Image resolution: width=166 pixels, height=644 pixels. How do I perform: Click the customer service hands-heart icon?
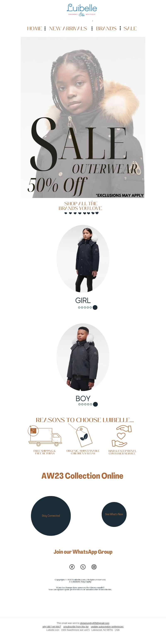(x=121, y=436)
